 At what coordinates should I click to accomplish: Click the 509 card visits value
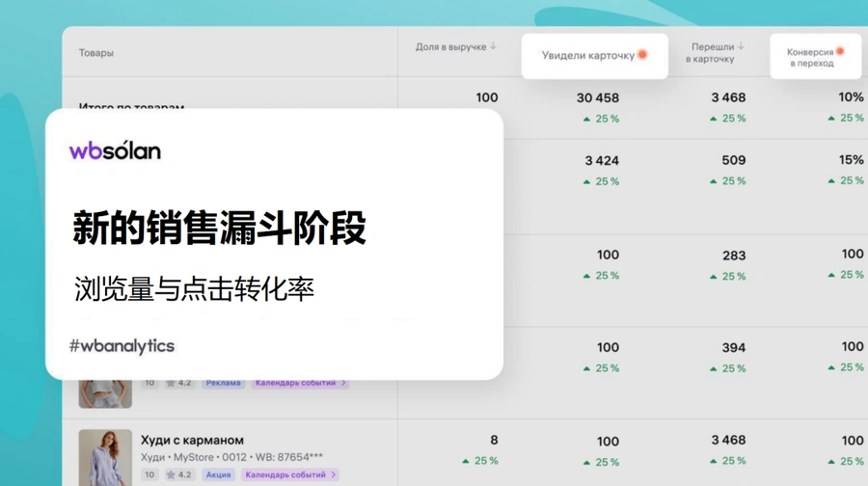click(734, 160)
